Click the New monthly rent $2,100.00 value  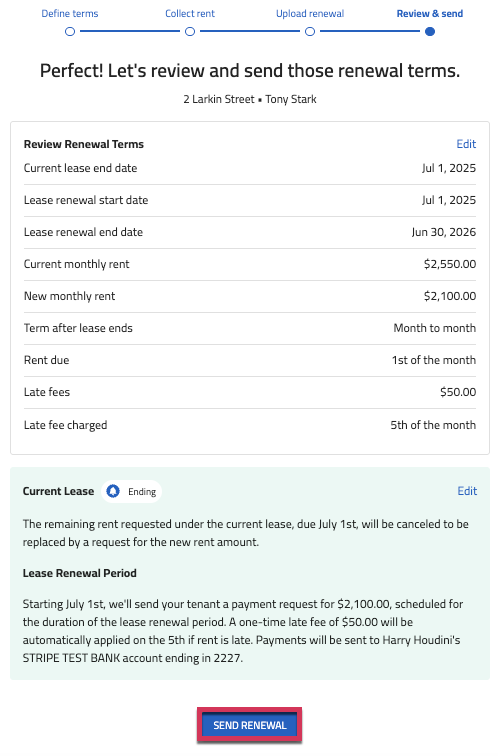[x=450, y=296]
